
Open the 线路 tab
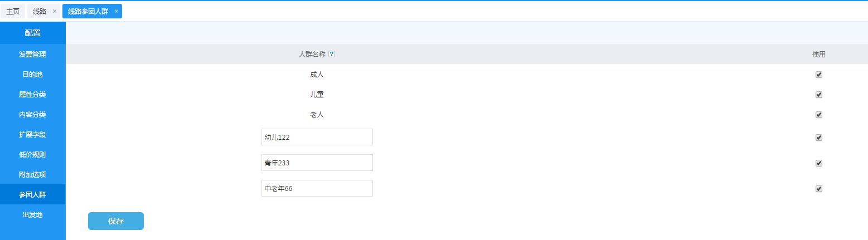click(x=39, y=11)
